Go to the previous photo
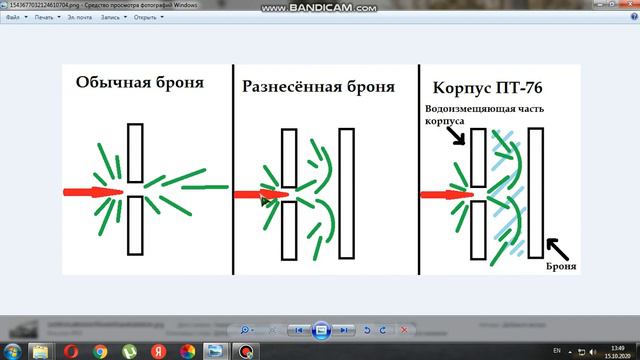 (x=299, y=330)
